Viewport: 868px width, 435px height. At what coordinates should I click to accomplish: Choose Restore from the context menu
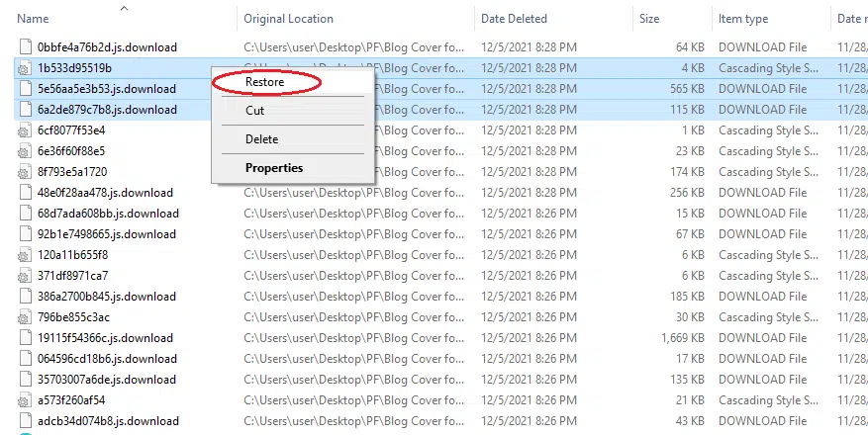coord(264,83)
